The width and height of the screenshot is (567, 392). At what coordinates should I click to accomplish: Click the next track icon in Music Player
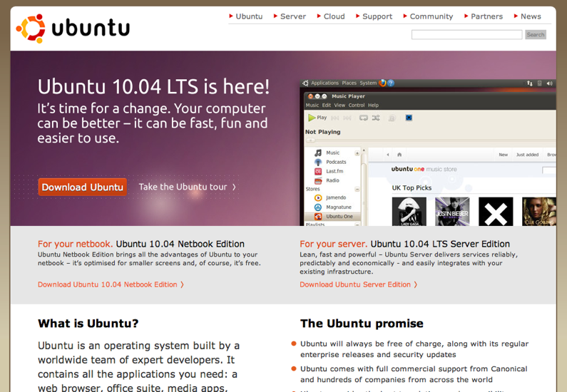347,118
